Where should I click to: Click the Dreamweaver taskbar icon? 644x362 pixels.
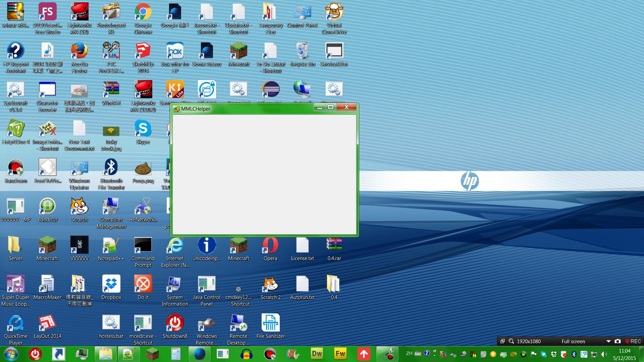317,354
